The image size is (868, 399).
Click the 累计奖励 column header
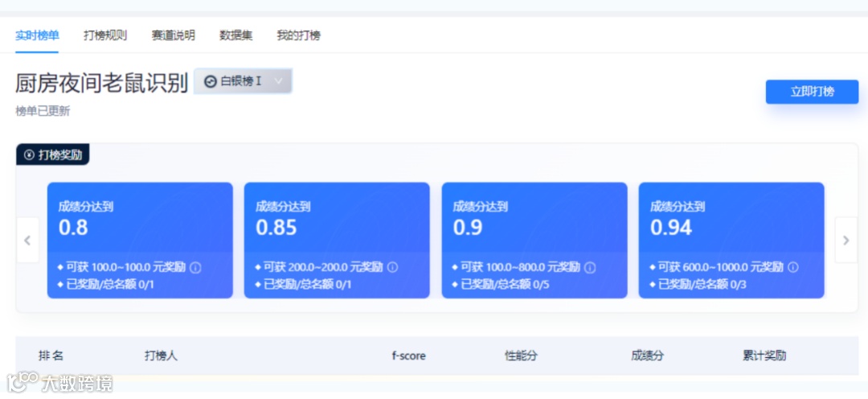[764, 356]
